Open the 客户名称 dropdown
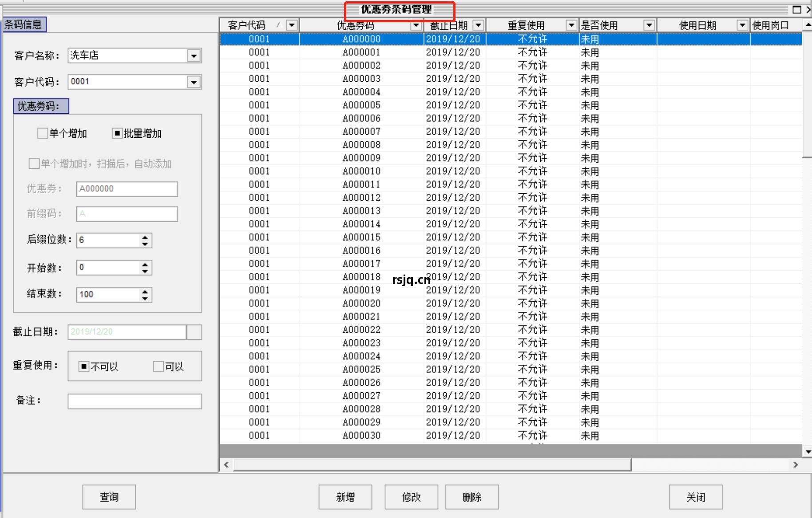This screenshot has height=518, width=812. (194, 56)
